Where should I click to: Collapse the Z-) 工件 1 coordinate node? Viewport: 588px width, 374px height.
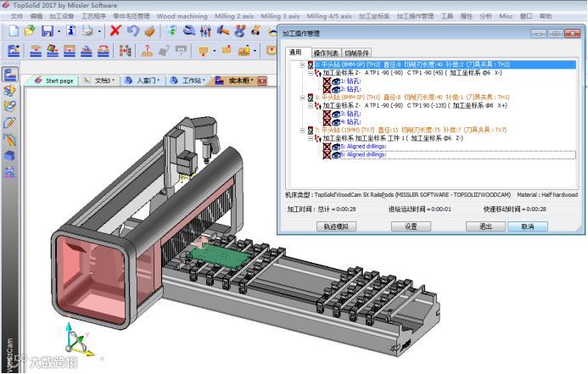tap(311, 138)
